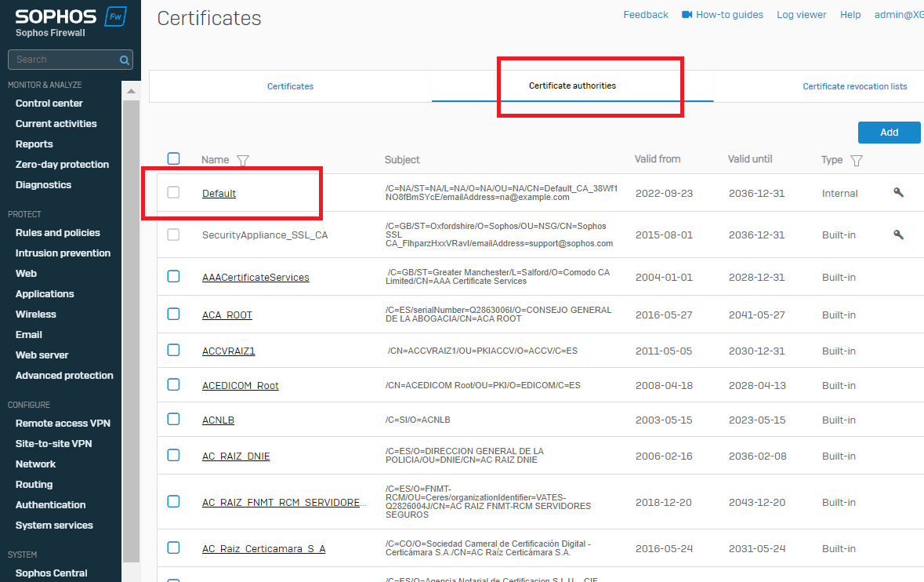Check the SecurityAppliance_SSL_CA row checkbox
The height and width of the screenshot is (582, 924).
(173, 235)
